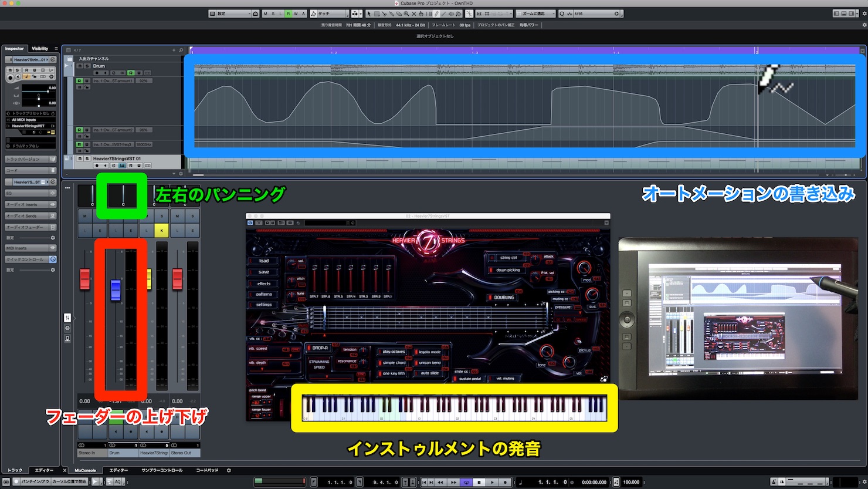Open the ズームに適応 snap dropdown

535,14
